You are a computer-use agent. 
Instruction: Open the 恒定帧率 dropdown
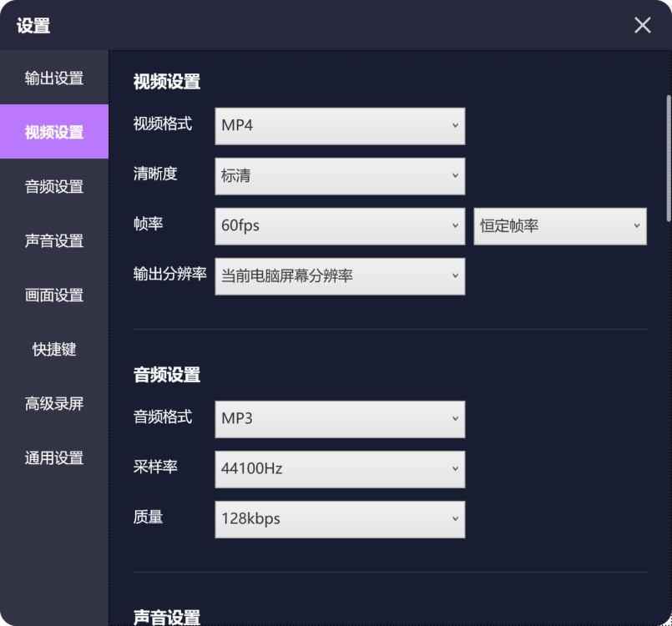tap(559, 225)
